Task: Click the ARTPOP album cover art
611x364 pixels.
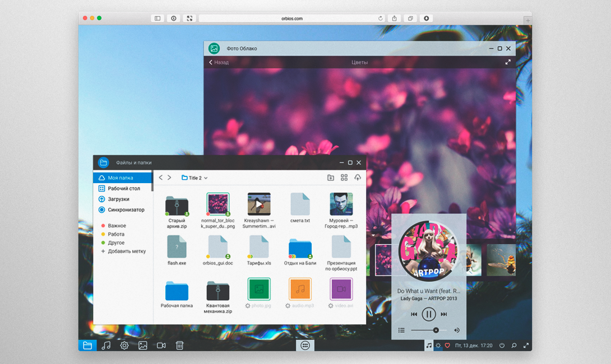Action: tap(428, 251)
